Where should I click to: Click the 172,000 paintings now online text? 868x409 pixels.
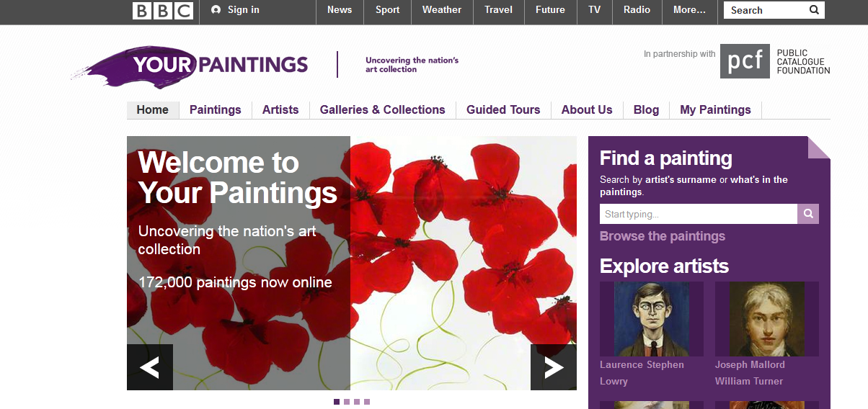[235, 282]
